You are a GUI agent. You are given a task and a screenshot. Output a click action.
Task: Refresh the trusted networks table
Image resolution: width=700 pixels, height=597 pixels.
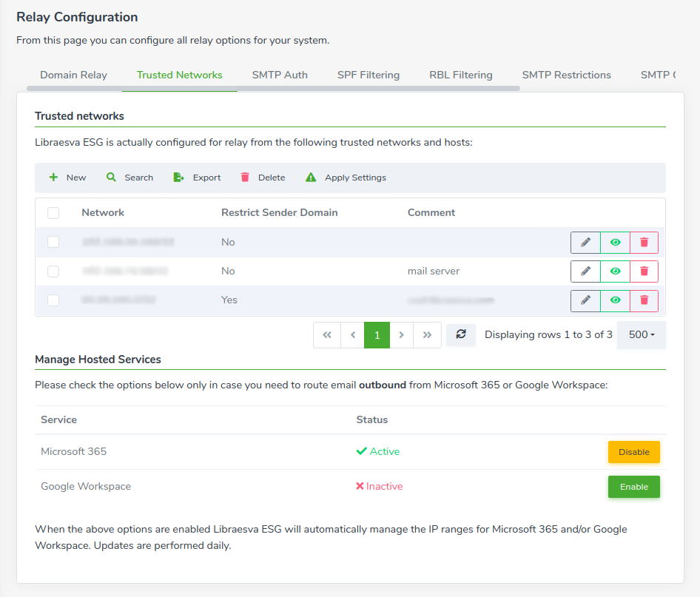click(461, 334)
